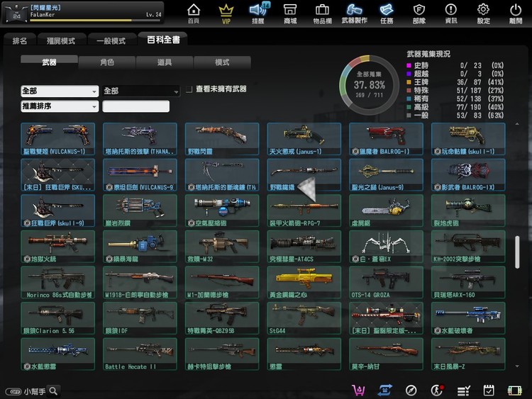Screen dimensions: 532x399
Task: Open the 物品欄 inventory briefcase icon
Action: tap(322, 13)
